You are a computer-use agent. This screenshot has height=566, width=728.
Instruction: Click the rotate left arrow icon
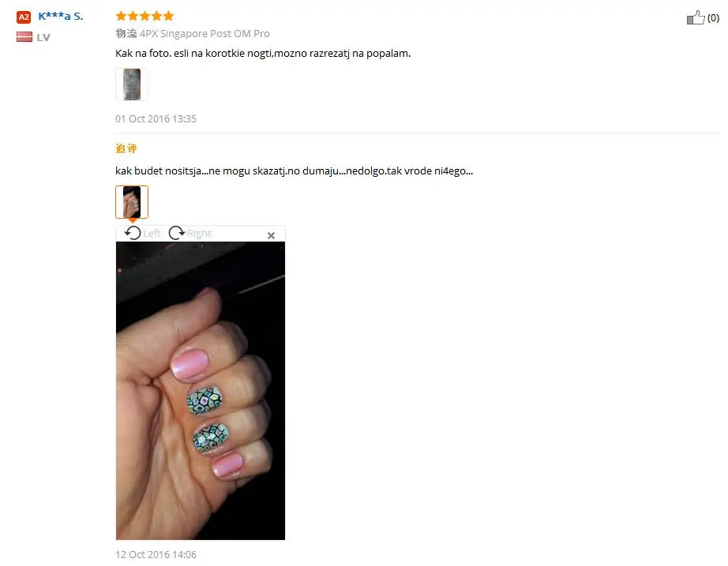tap(133, 233)
